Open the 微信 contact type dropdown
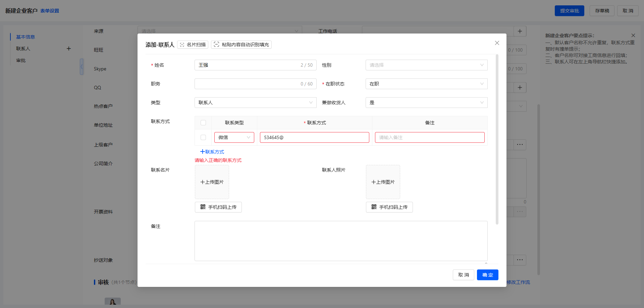 pyautogui.click(x=234, y=137)
